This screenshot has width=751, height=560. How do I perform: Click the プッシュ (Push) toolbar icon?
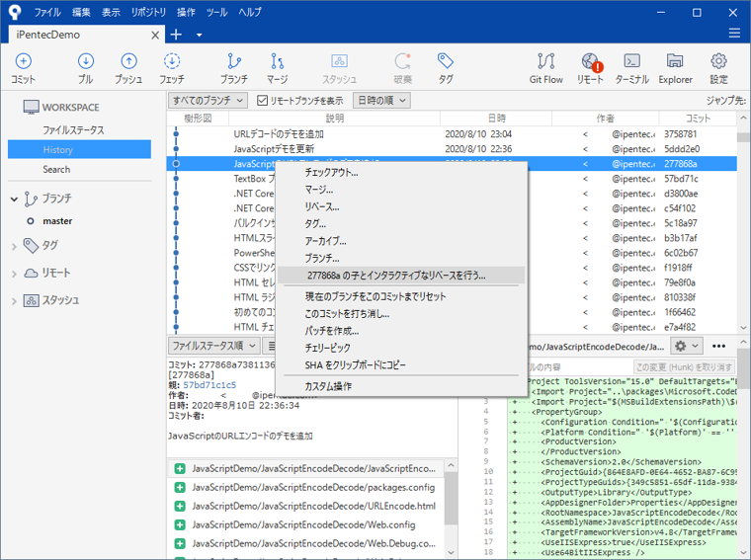pyautogui.click(x=128, y=68)
